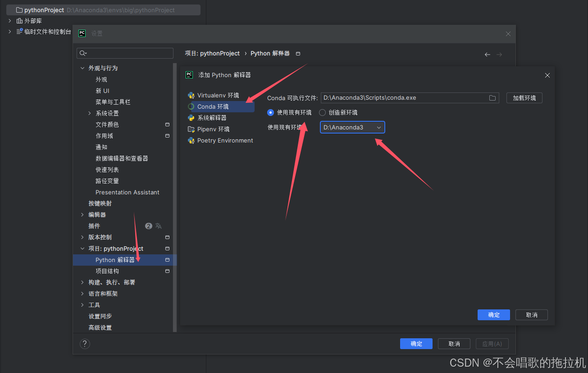Click the Poetry Environment python icon
The height and width of the screenshot is (373, 588).
coord(191,140)
